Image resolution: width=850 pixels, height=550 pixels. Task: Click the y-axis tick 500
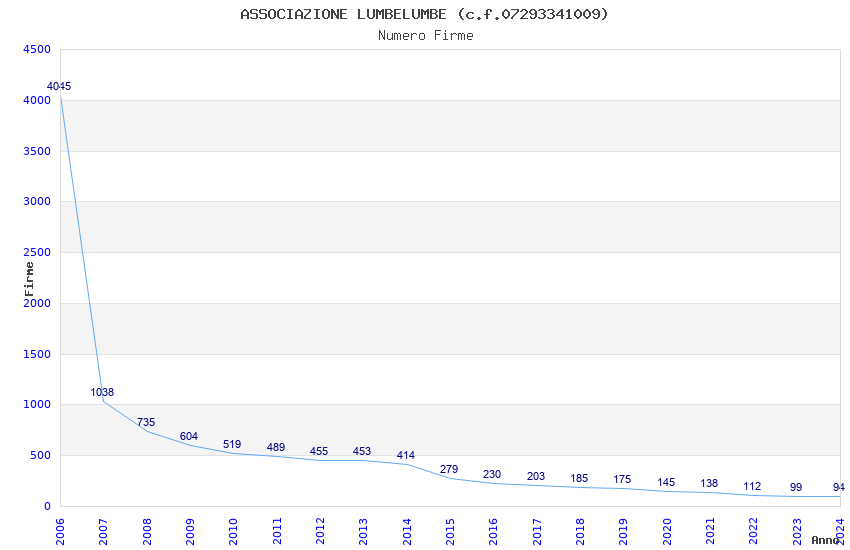coord(41,455)
